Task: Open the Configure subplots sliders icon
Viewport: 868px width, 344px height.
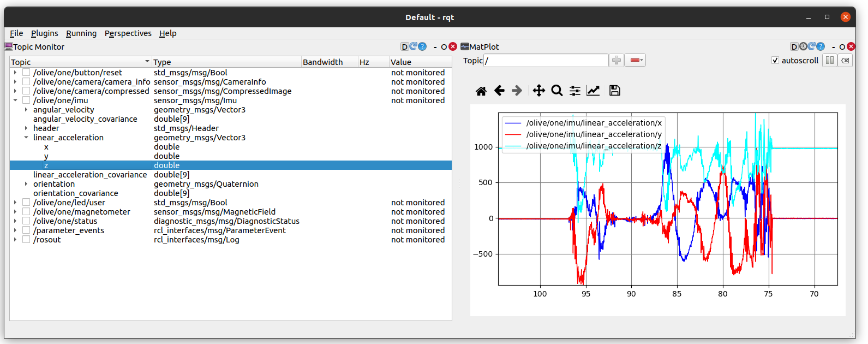Action: [574, 91]
